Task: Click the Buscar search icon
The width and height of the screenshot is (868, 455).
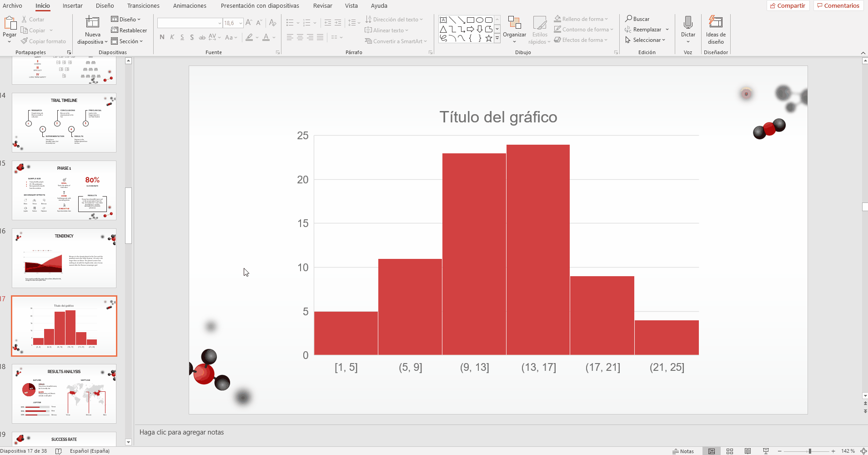Action: (629, 19)
